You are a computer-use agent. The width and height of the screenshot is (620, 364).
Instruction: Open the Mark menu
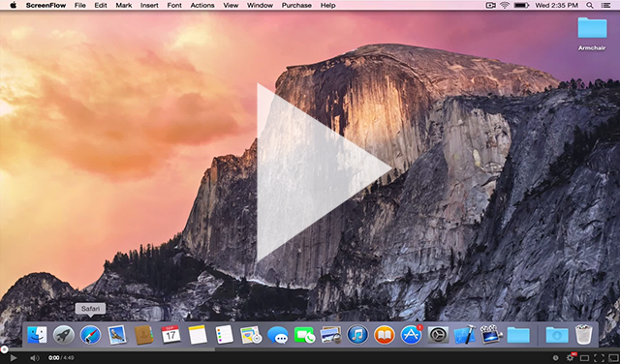pyautogui.click(x=124, y=5)
